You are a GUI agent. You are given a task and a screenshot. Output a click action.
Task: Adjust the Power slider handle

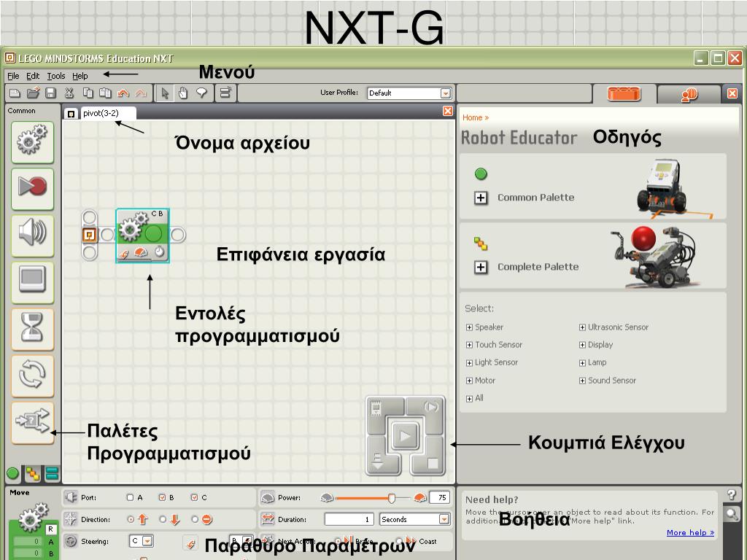391,498
